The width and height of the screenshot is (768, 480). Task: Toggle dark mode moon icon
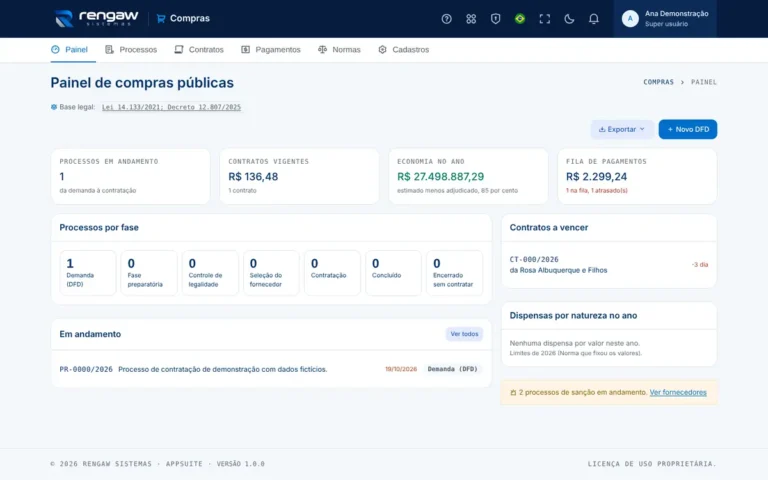click(569, 19)
